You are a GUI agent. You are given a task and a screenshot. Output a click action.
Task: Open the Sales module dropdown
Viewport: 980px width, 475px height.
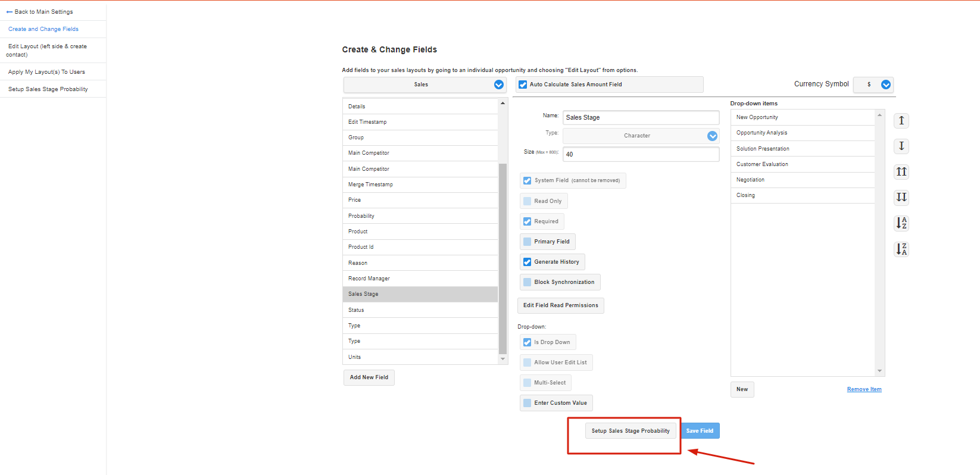pyautogui.click(x=498, y=85)
